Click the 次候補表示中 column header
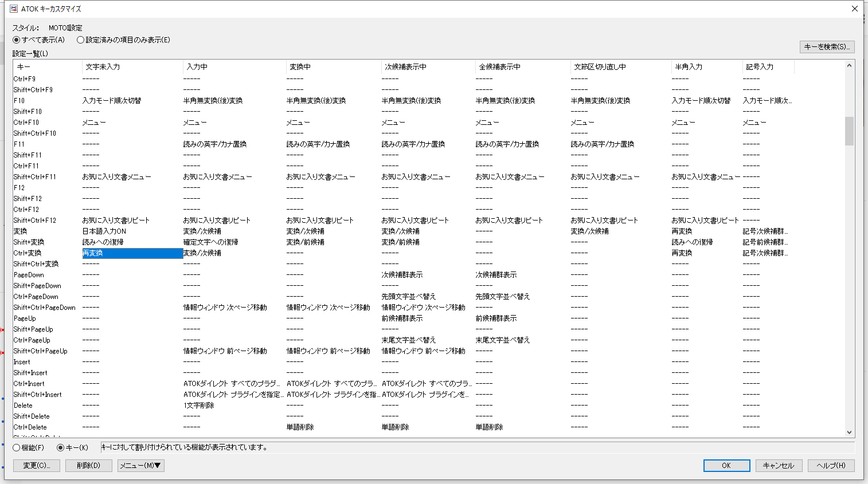 click(428, 67)
